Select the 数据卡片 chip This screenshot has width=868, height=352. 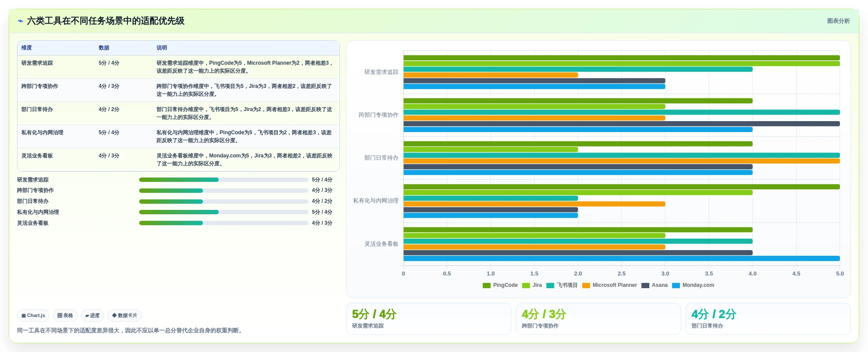coord(125,315)
